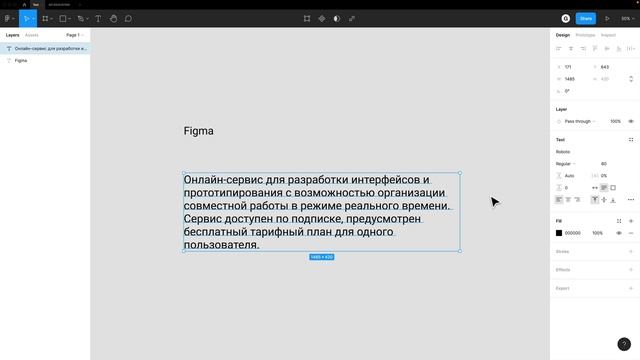This screenshot has width=640, height=360.
Task: Select the Frame tool
Action: point(45,18)
